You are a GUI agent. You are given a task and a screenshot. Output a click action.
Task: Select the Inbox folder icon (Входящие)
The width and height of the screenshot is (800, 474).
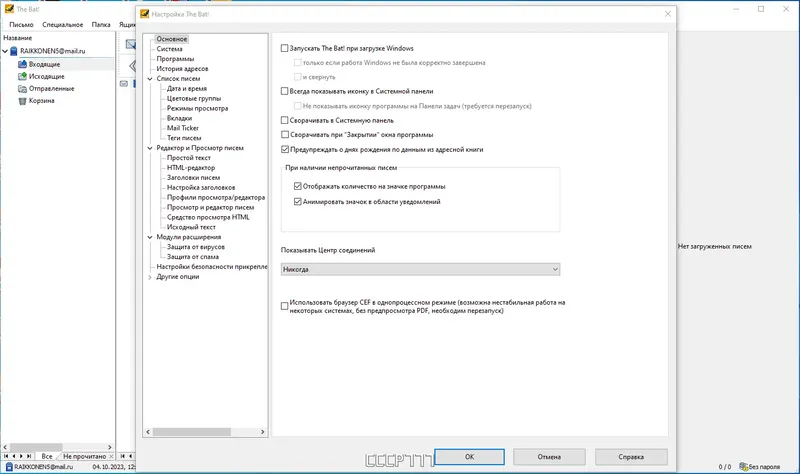(x=22, y=64)
